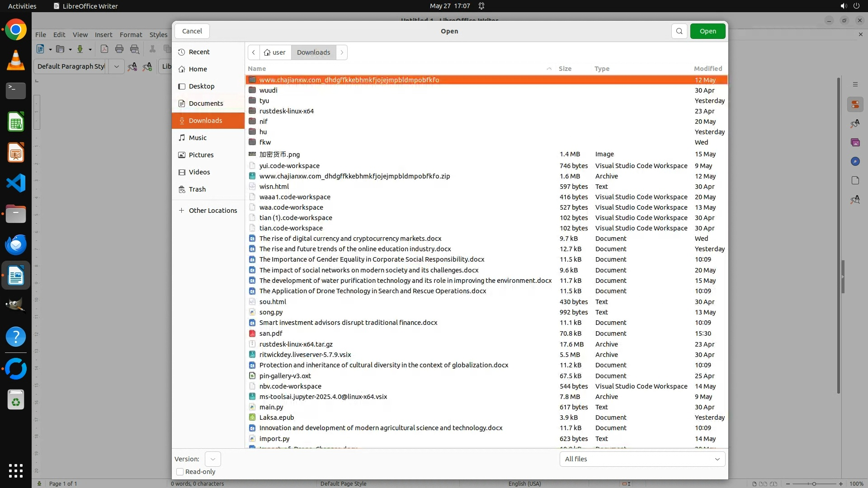The width and height of the screenshot is (868, 488).
Task: Sort the files by the Modified column
Action: pyautogui.click(x=708, y=69)
